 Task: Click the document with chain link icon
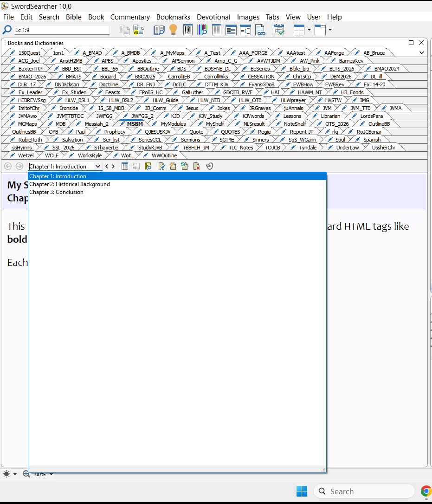tap(260, 30)
